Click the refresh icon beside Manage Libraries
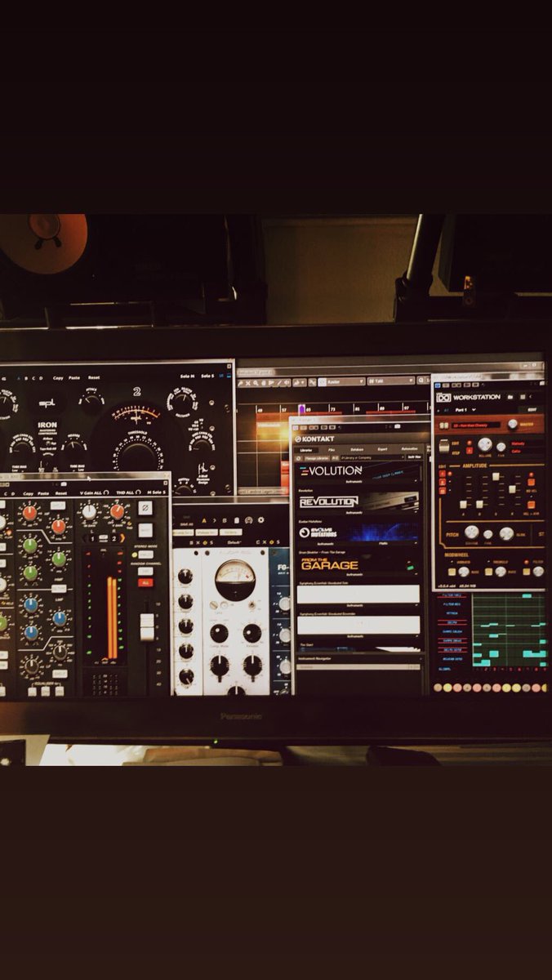Viewport: 552px width, 980px height. pos(299,458)
